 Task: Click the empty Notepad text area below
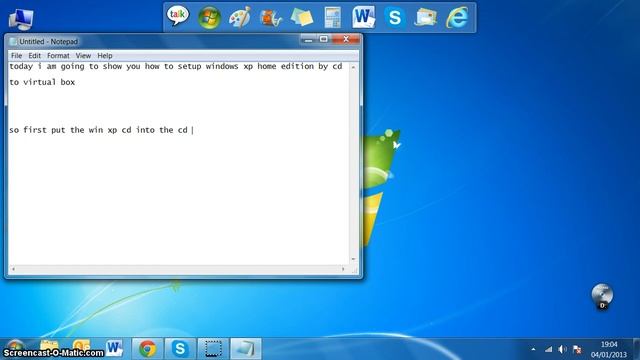[x=179, y=200]
